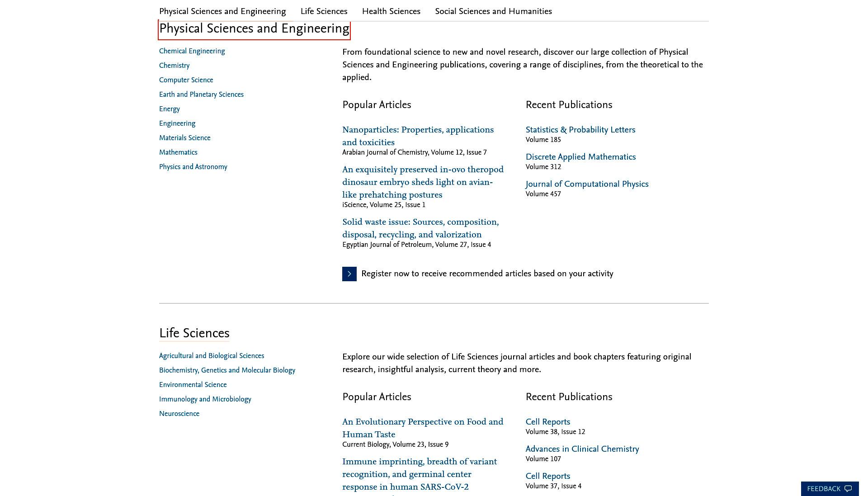This screenshot has width=868, height=496.
Task: Go to Computer Science subject
Action: [x=186, y=80]
